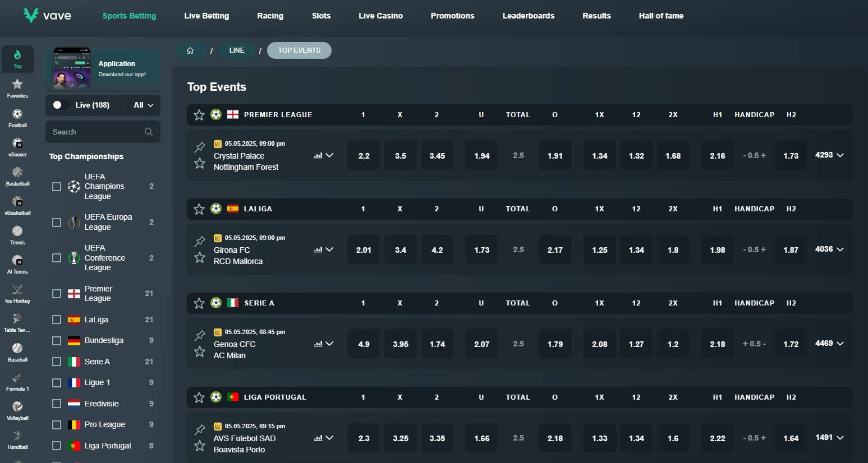Open Favorites in the sidebar
The width and height of the screenshot is (868, 463).
pyautogui.click(x=17, y=89)
